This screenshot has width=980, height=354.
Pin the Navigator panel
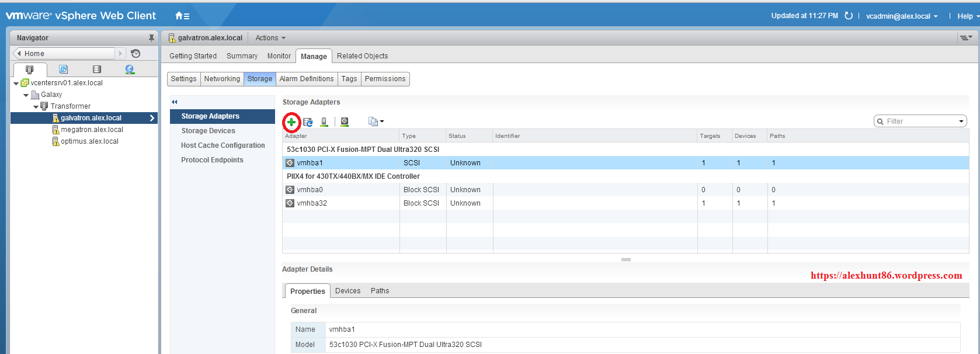[151, 38]
